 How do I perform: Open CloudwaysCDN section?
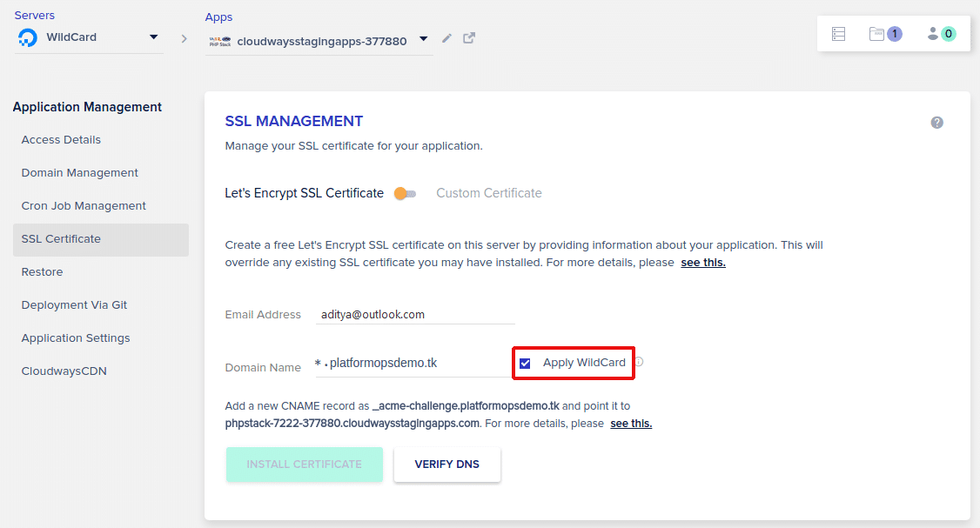pos(64,371)
